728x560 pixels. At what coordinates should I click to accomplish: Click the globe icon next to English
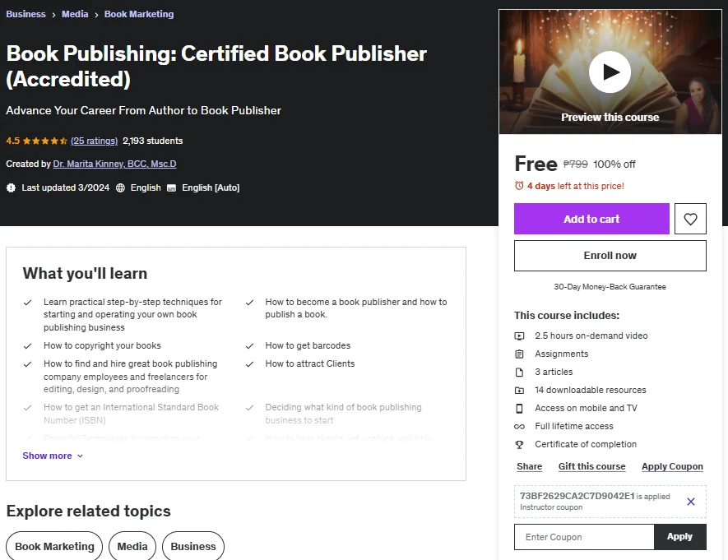pos(120,187)
